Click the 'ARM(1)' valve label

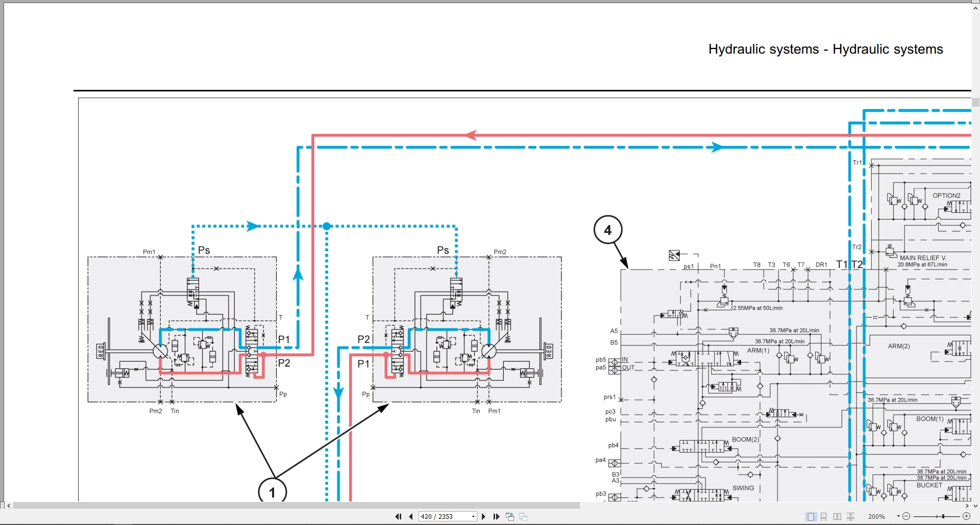pyautogui.click(x=758, y=350)
